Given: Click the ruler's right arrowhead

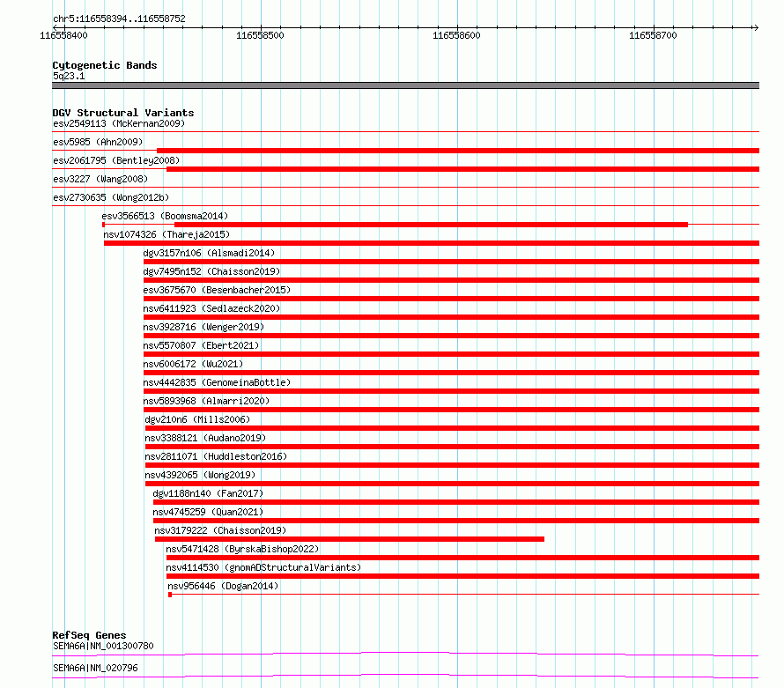Looking at the screenshot, I should coord(756,27).
